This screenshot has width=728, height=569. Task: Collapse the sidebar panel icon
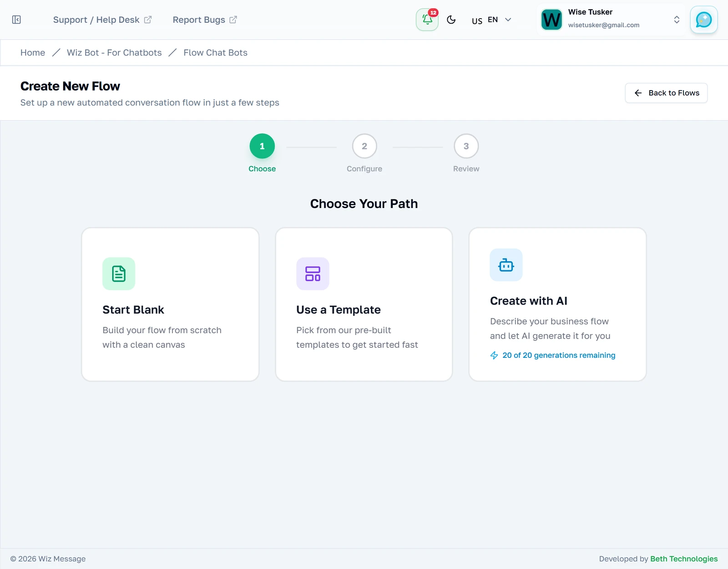pyautogui.click(x=16, y=20)
